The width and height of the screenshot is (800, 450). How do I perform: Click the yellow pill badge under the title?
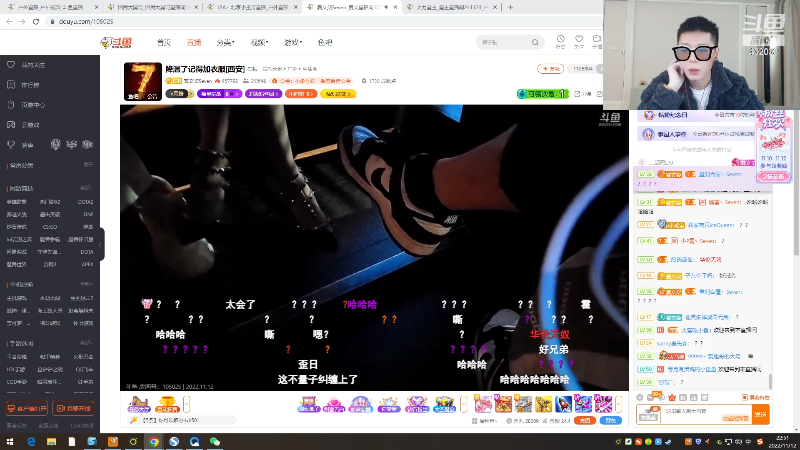pyautogui.click(x=338, y=94)
